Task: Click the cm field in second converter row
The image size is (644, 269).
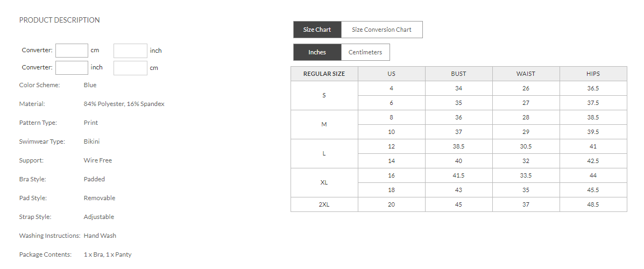Action: pos(130,68)
